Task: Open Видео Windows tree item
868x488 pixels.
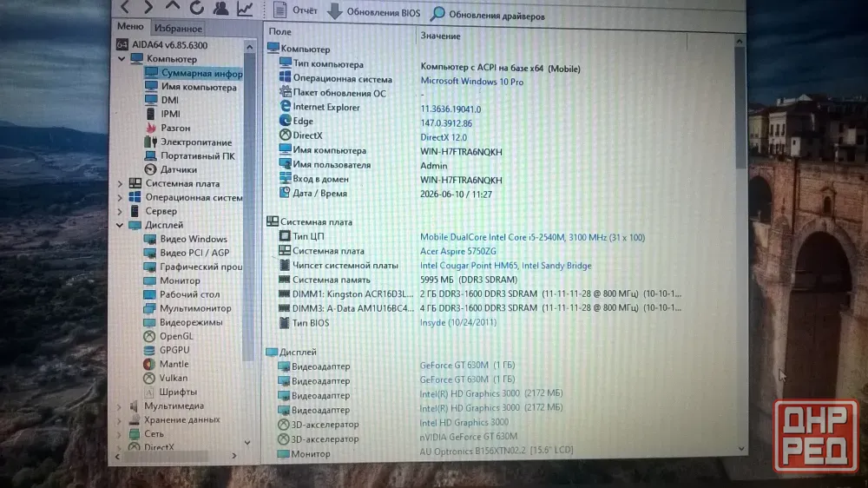Action: 186,239
